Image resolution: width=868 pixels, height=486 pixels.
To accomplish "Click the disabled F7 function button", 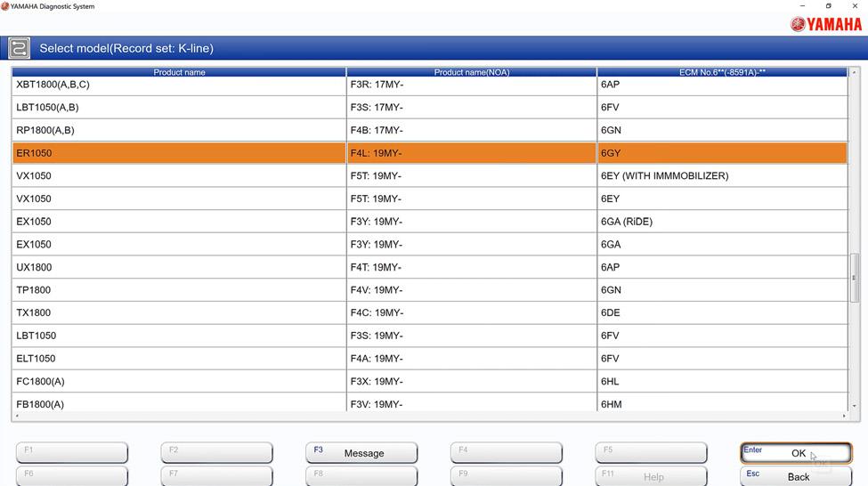I will click(x=217, y=476).
